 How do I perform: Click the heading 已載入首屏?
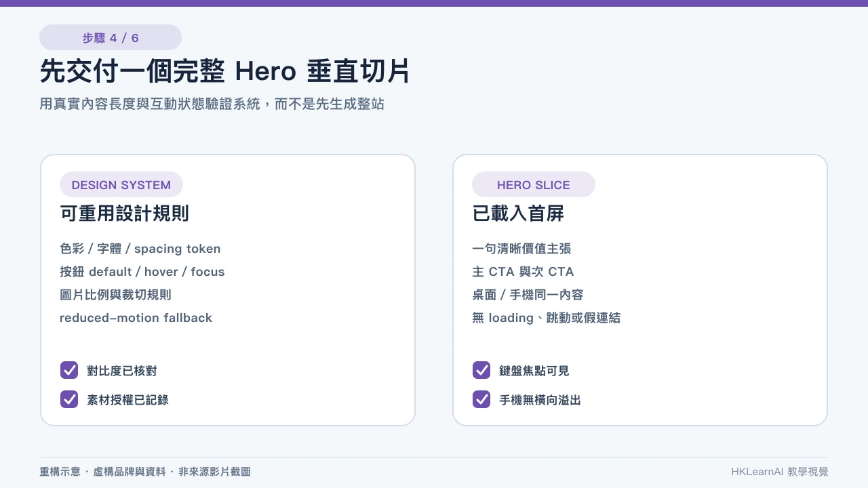[x=518, y=213]
